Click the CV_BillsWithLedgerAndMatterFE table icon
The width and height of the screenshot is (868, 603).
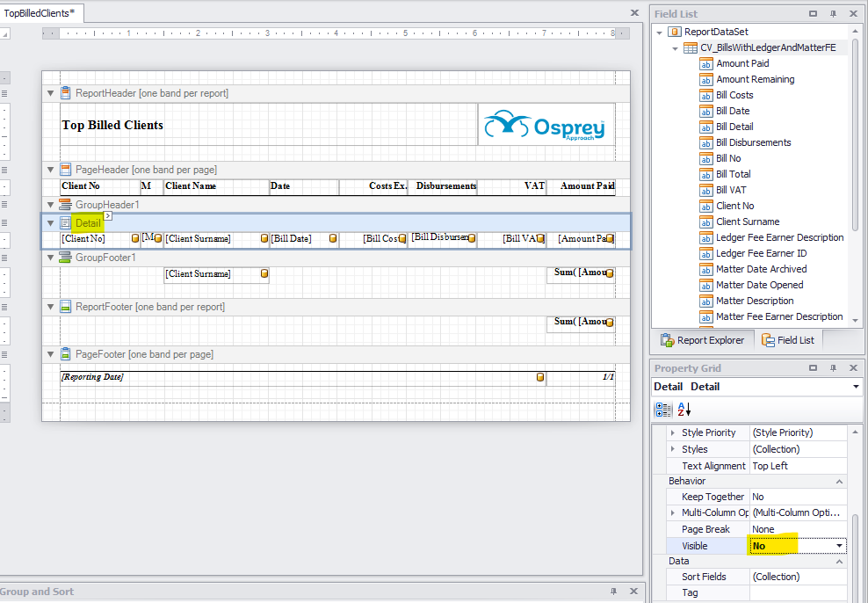click(691, 48)
